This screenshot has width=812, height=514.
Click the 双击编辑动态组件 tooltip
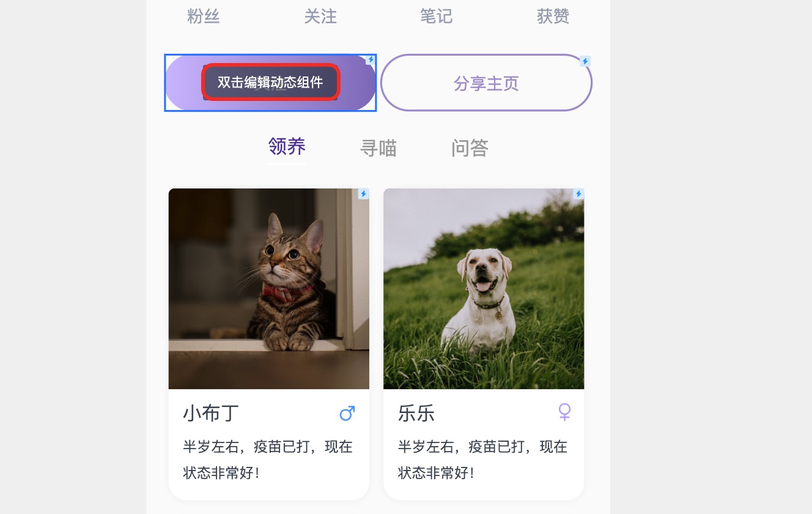coord(270,82)
